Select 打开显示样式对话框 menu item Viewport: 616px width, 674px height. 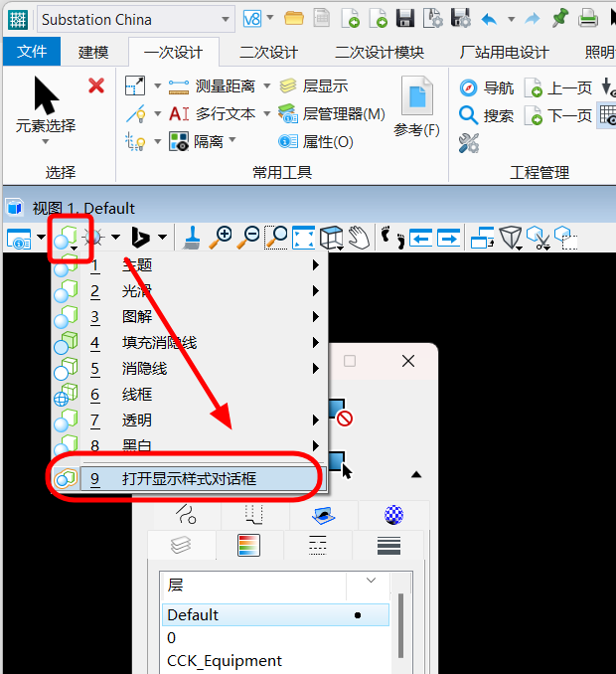tap(189, 478)
